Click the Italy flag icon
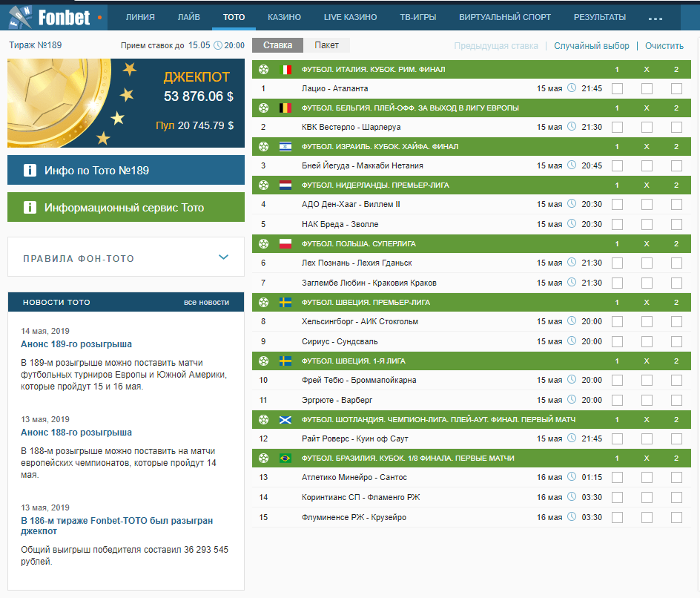The height and width of the screenshot is (598, 700). pos(285,69)
